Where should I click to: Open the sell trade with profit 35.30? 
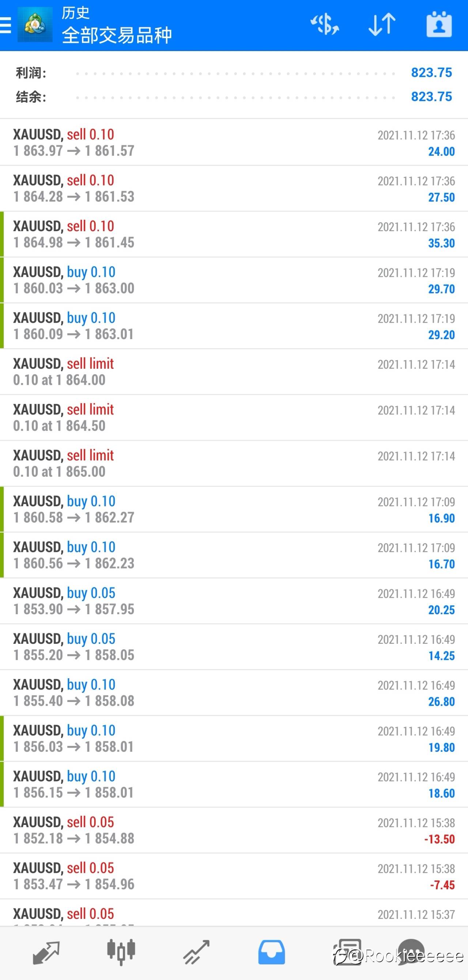(x=234, y=234)
